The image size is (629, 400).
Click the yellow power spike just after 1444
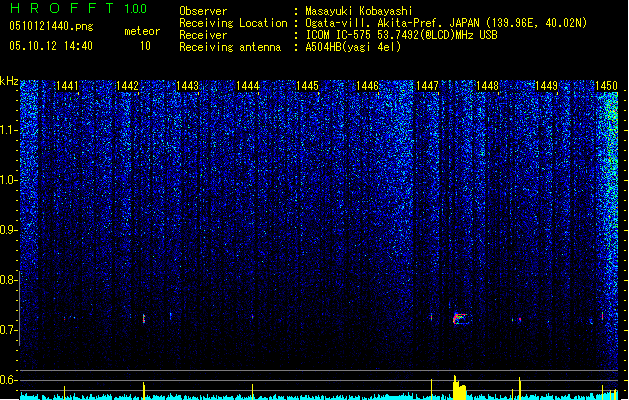(x=252, y=392)
